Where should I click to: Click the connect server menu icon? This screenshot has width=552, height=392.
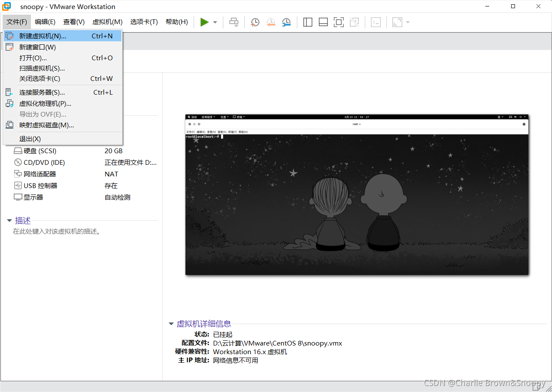coord(9,92)
